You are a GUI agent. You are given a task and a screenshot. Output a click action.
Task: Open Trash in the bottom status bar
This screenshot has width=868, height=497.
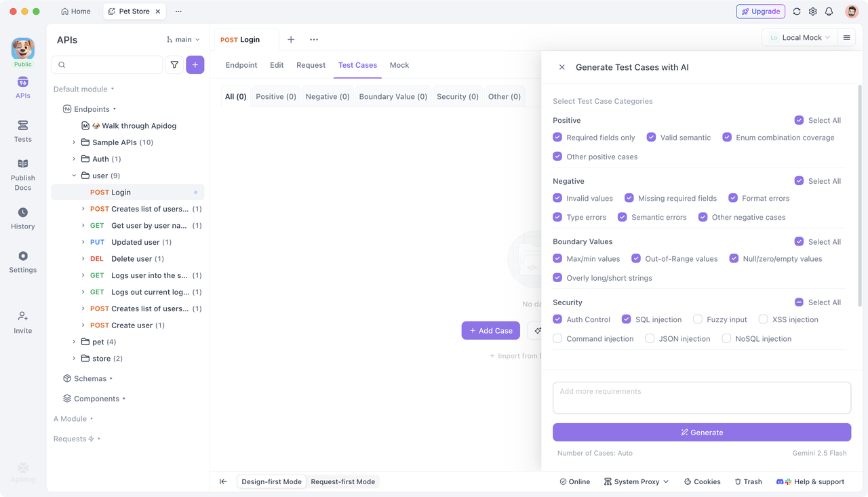tap(748, 481)
